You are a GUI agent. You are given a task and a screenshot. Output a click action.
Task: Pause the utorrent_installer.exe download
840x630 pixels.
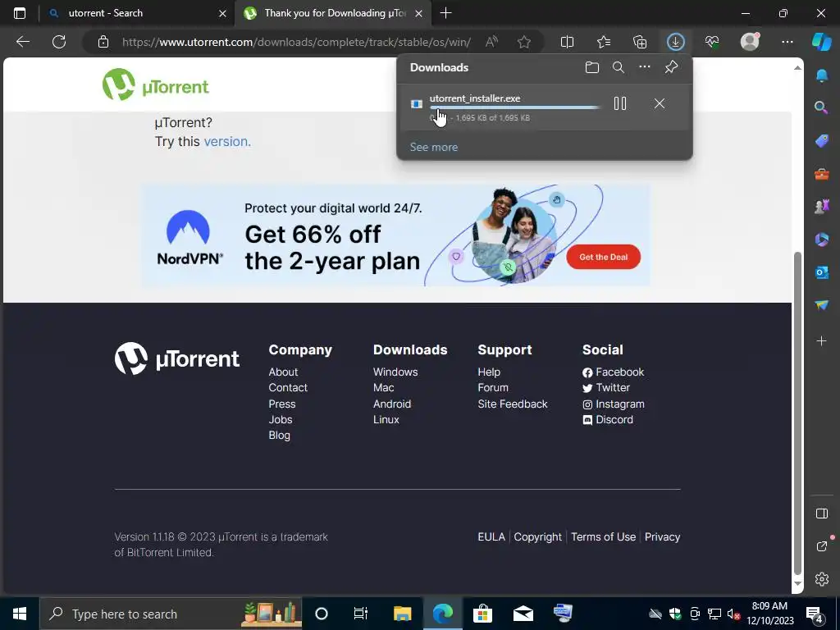click(x=620, y=103)
